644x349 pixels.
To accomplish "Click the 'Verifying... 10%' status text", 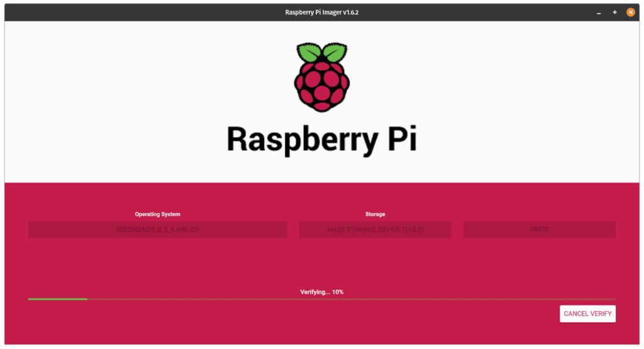I will click(x=321, y=292).
